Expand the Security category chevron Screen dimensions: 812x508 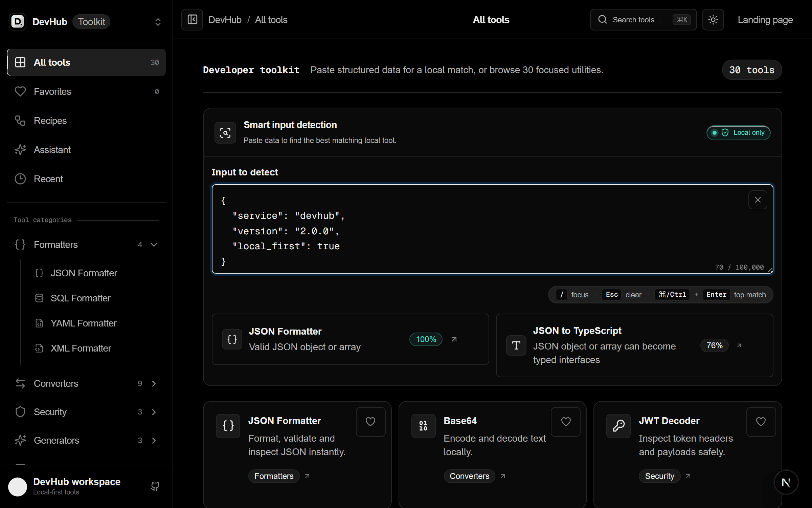coord(154,412)
